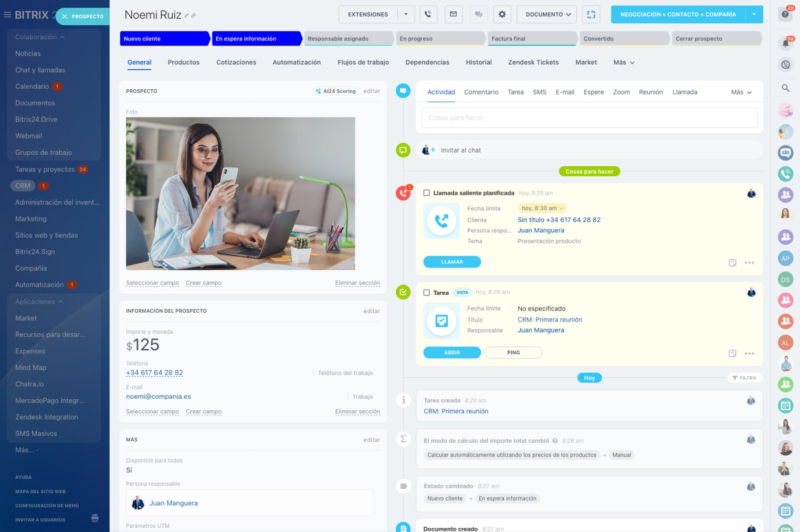Click the AI24 Scoring badge
This screenshot has height=532, width=800.
point(336,91)
